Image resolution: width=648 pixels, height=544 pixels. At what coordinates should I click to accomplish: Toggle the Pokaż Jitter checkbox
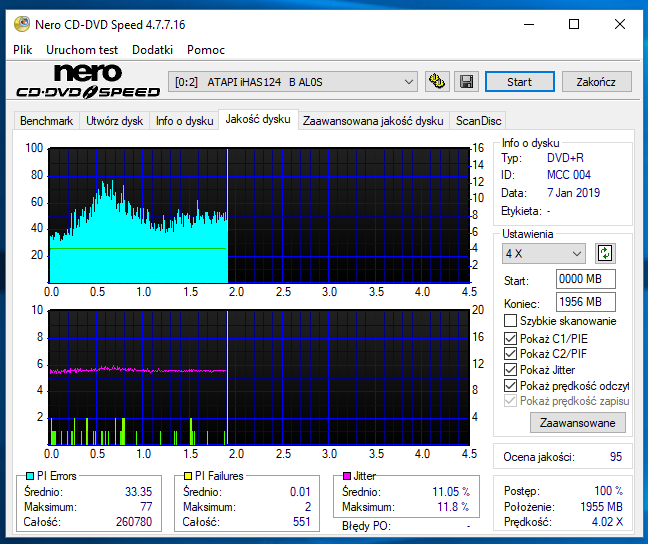point(510,370)
